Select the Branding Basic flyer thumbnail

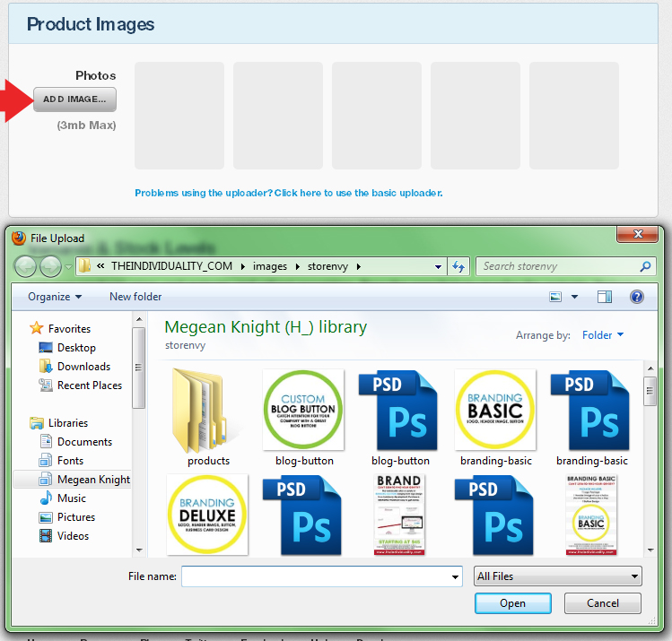591,515
